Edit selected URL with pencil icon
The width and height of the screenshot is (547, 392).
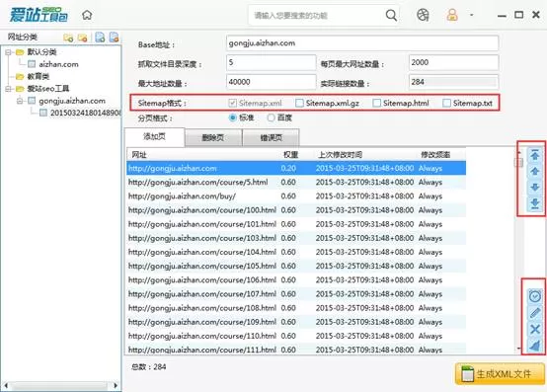tap(535, 313)
